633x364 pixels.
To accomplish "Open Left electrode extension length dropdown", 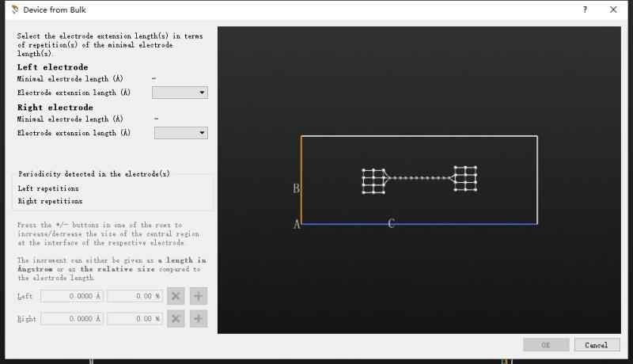I will click(x=180, y=93).
